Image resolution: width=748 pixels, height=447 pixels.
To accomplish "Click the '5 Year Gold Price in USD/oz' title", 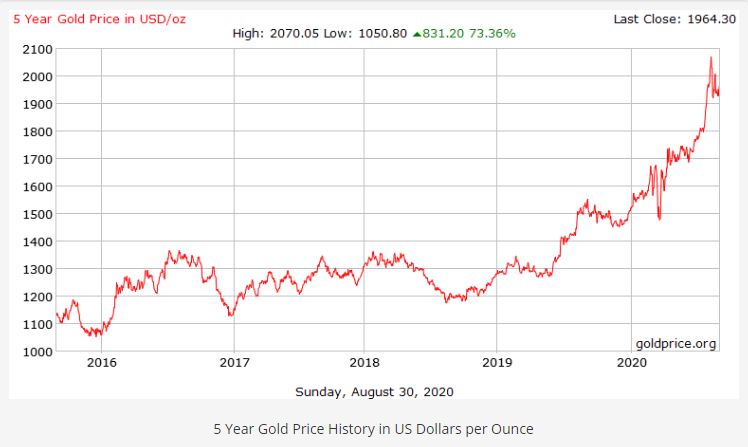I will [93, 18].
